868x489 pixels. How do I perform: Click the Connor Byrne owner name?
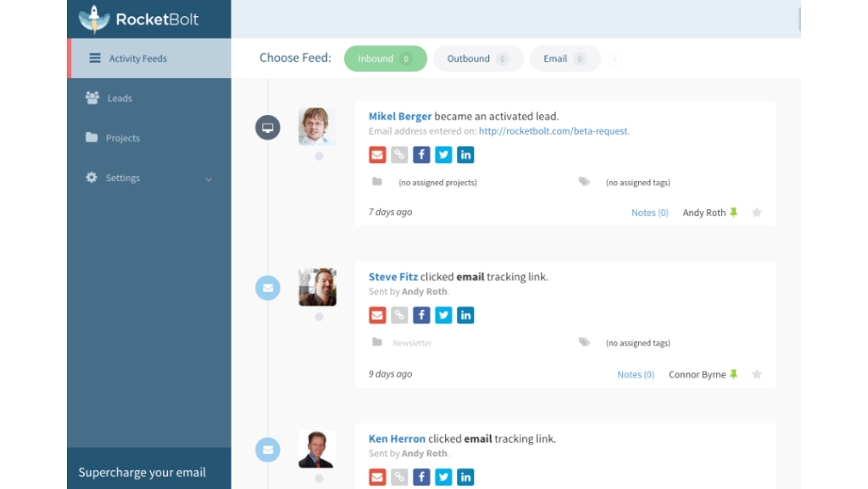point(697,374)
